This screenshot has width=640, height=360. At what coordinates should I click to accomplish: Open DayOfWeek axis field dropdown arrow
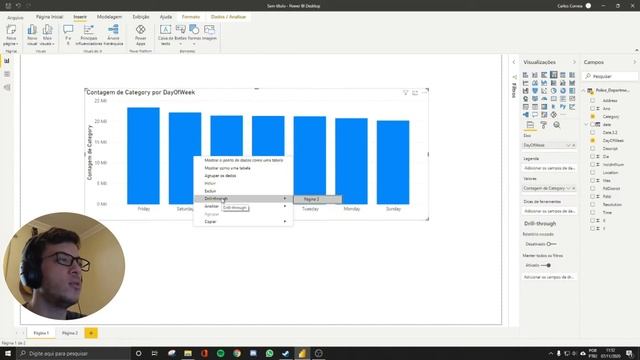point(569,145)
